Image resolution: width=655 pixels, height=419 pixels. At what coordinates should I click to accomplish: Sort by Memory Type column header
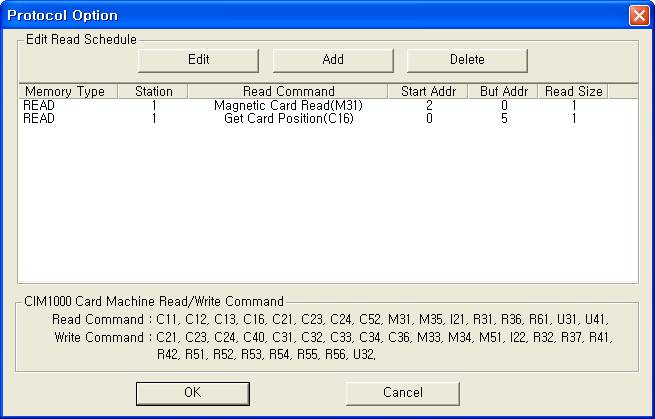[65, 92]
